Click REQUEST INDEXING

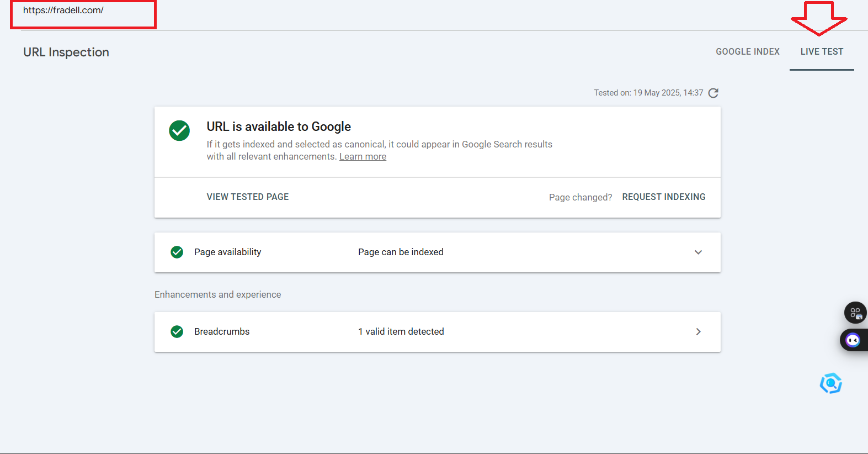pyautogui.click(x=663, y=197)
